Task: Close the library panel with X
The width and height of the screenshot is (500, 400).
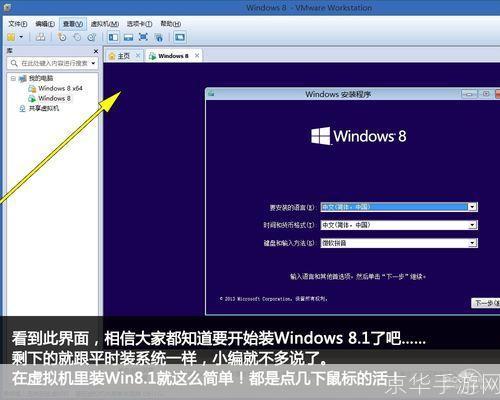Action: click(96, 51)
